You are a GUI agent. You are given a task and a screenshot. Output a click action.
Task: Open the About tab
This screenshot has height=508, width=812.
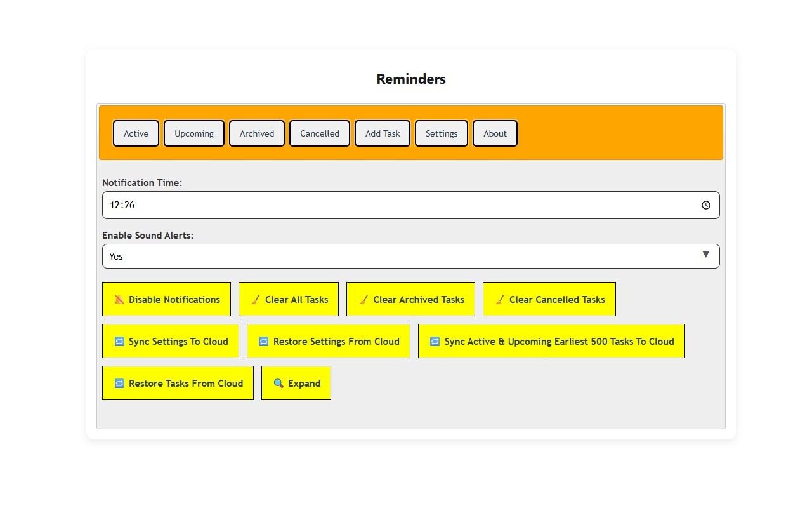495,133
